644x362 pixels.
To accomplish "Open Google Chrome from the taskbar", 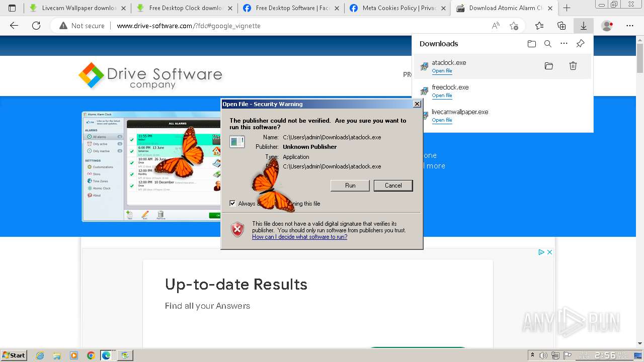I will (91, 355).
